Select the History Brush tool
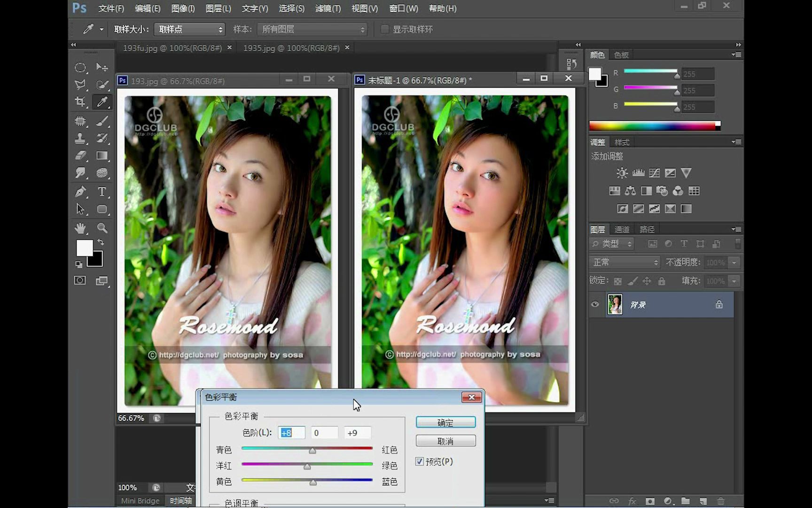 click(102, 138)
